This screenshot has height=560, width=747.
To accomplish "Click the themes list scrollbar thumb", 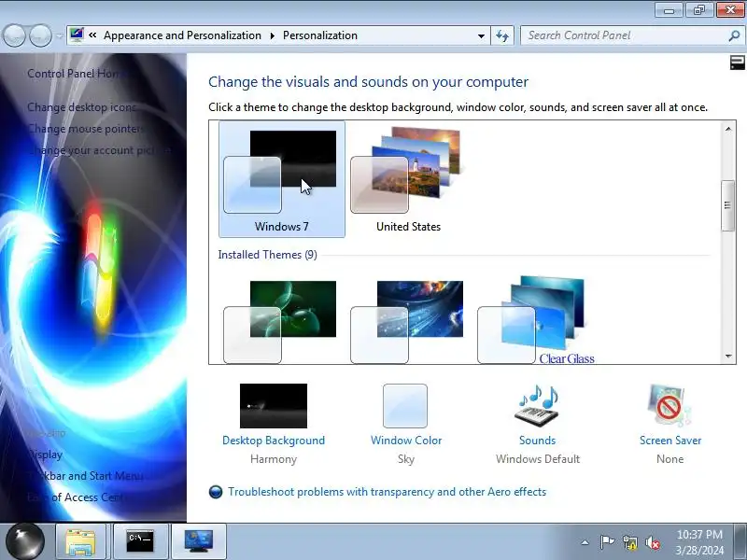I will pyautogui.click(x=728, y=205).
